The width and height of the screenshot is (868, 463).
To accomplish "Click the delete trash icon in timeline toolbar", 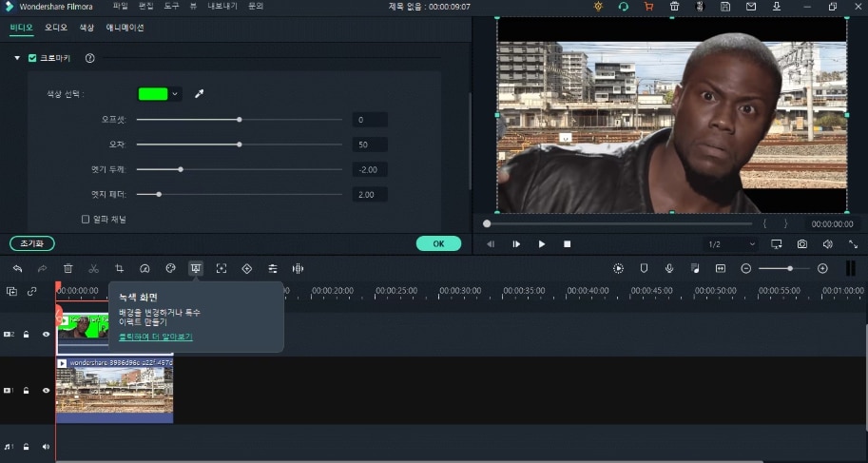I will (x=68, y=269).
